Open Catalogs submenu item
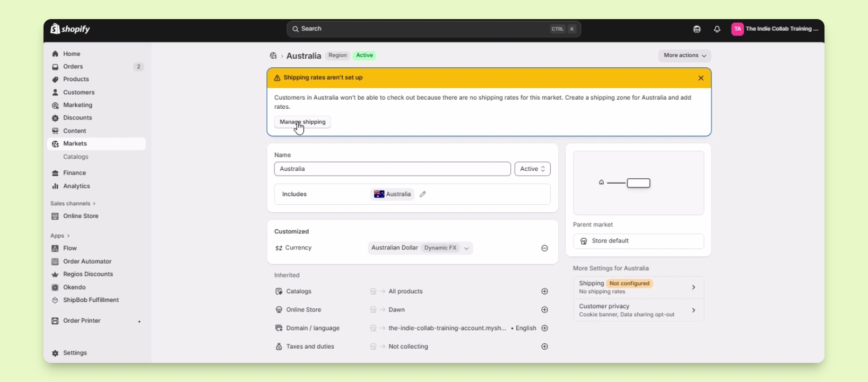868x382 pixels. coord(76,157)
